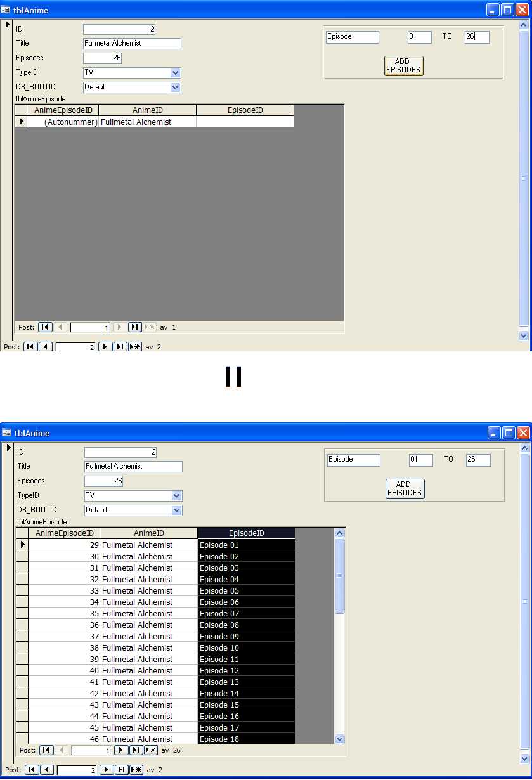Jump to last main-form record in upper window
532x780 pixels.
(120, 347)
